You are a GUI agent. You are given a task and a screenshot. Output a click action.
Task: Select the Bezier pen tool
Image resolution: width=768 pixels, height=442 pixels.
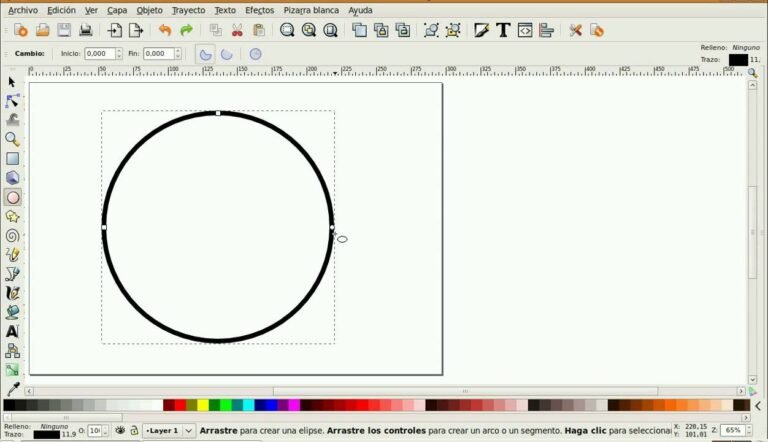[12, 274]
